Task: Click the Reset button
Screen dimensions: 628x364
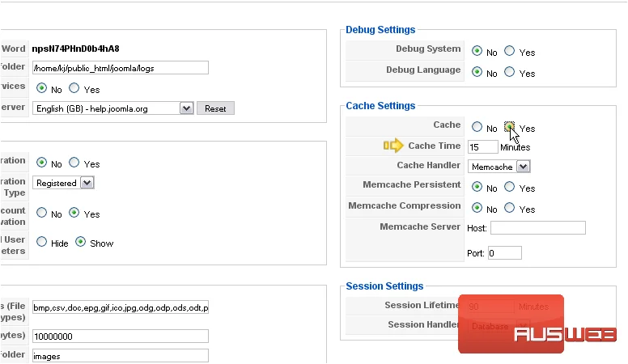Action: [215, 108]
